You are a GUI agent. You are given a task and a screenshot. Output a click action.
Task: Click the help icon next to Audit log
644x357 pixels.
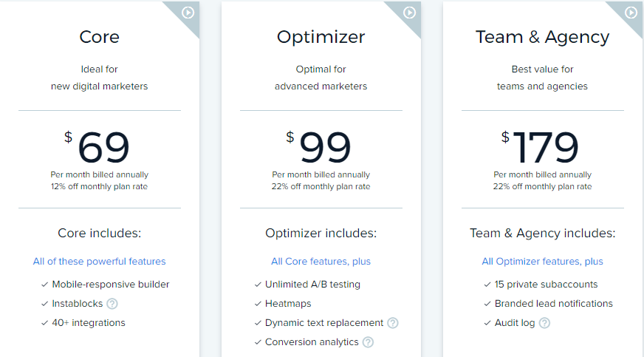click(x=544, y=323)
